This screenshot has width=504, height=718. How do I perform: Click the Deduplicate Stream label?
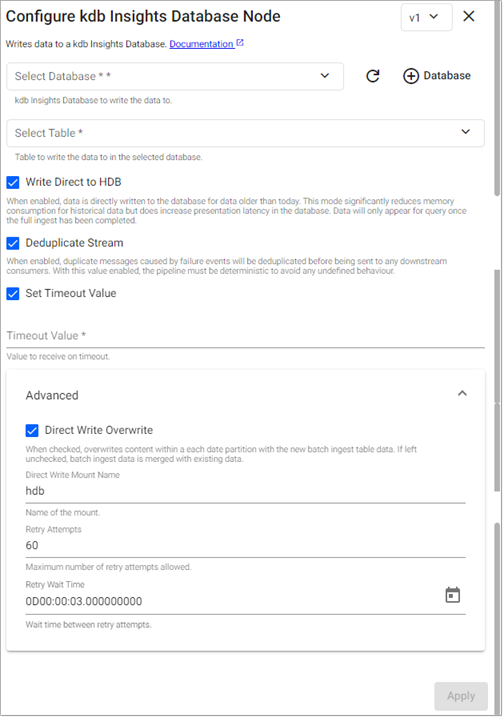click(x=74, y=243)
